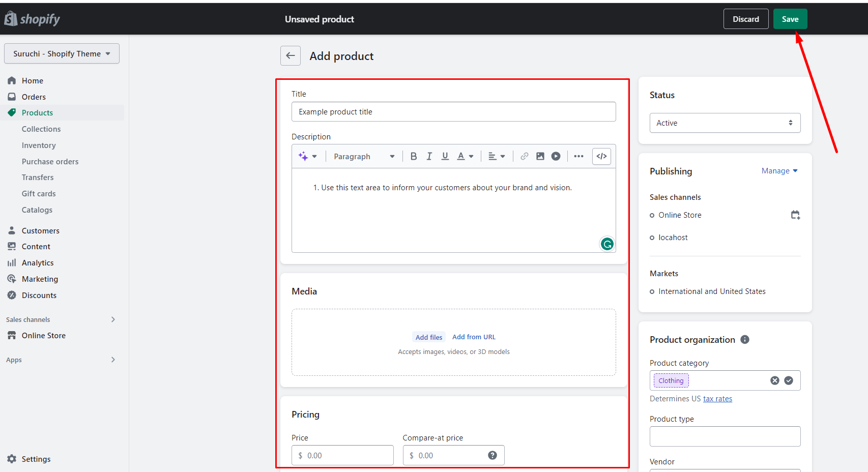Click the Bold formatting icon
This screenshot has height=472, width=868.
tap(414, 157)
